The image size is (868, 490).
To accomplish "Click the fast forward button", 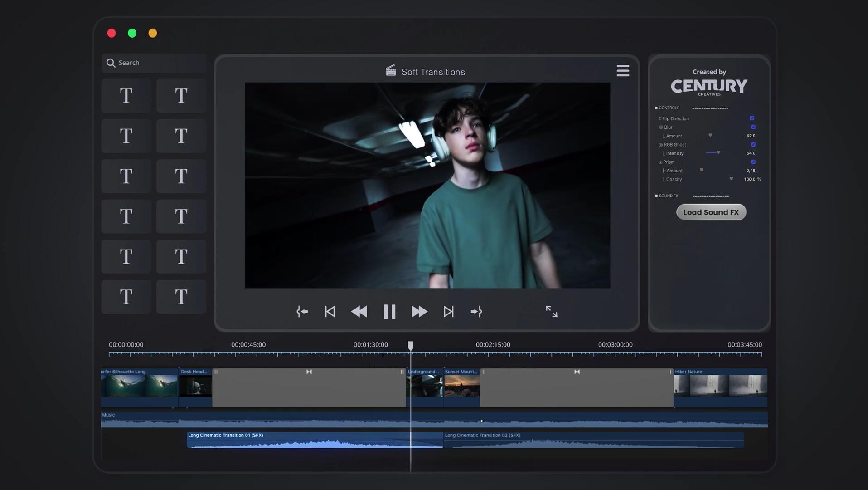I will click(419, 312).
